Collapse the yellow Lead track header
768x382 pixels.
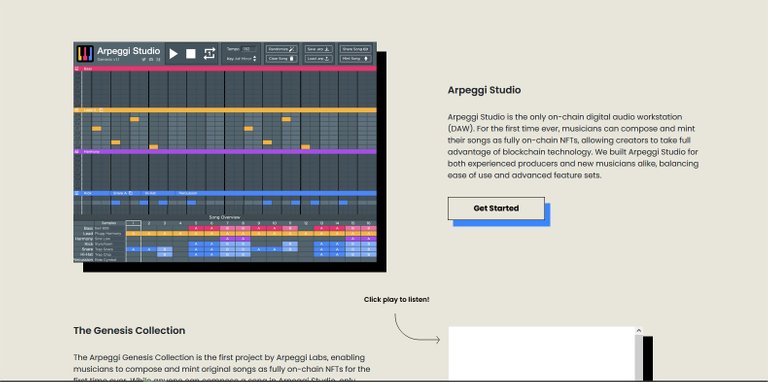77,110
